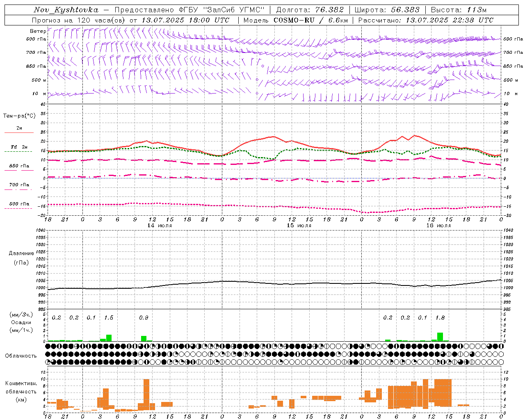This screenshot has height=420, width=525.
Task: Click the '1.8' precipitation amount
Action: click(x=440, y=318)
